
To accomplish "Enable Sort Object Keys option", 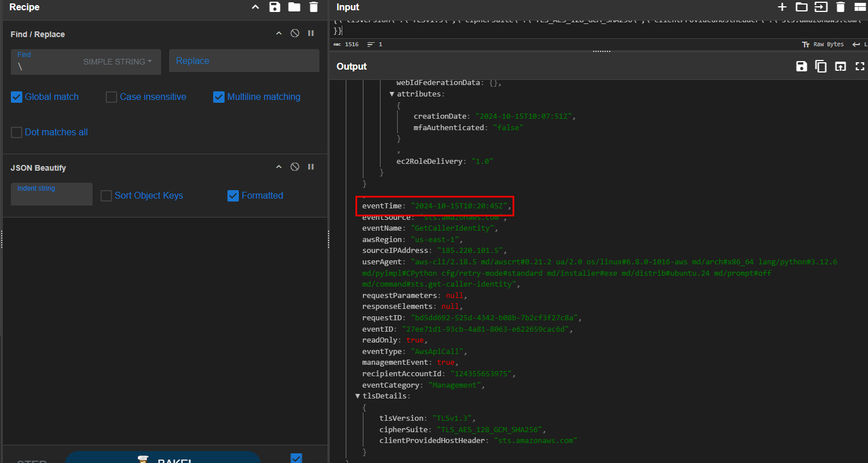I will 106,196.
